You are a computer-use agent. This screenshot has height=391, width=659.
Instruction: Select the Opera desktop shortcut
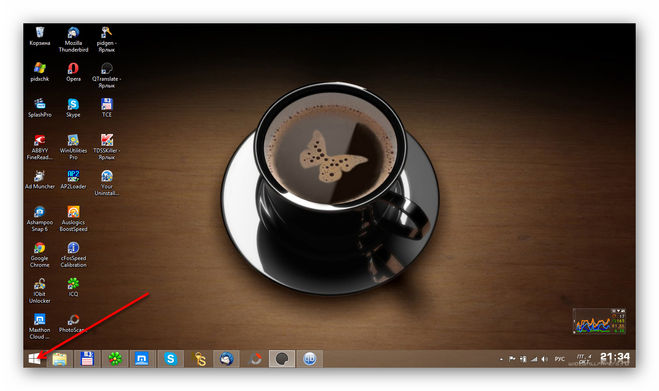click(73, 72)
